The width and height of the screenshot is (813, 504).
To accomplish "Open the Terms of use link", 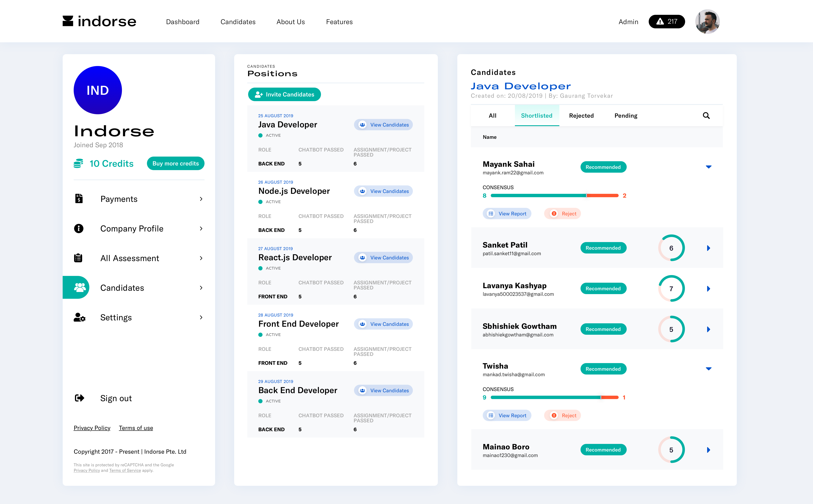I will (136, 428).
